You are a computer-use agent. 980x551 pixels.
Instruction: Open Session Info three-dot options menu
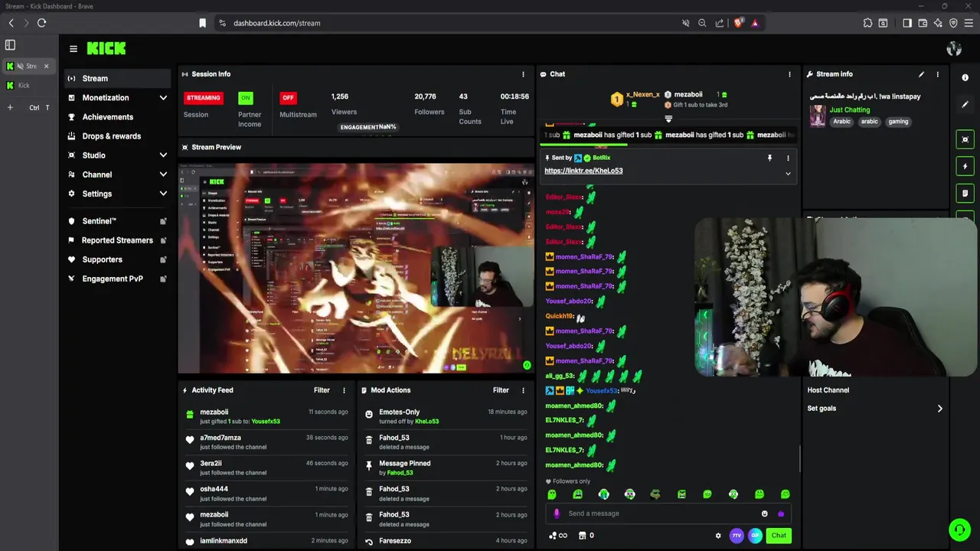[523, 74]
